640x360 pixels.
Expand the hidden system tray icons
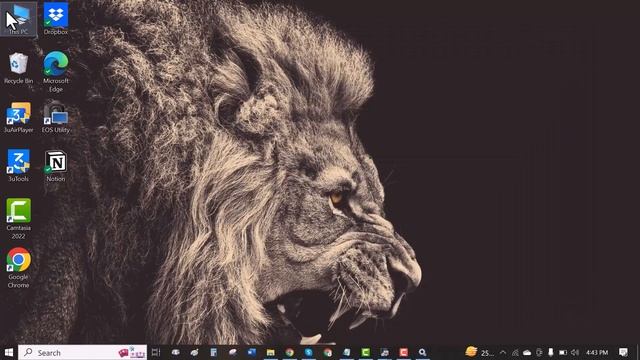[503, 353]
